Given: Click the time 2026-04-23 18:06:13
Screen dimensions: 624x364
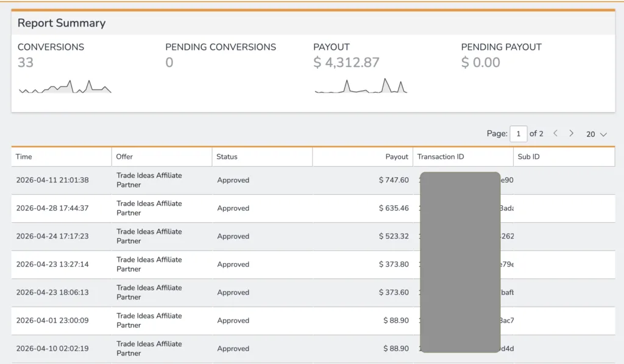Looking at the screenshot, I should [52, 292].
